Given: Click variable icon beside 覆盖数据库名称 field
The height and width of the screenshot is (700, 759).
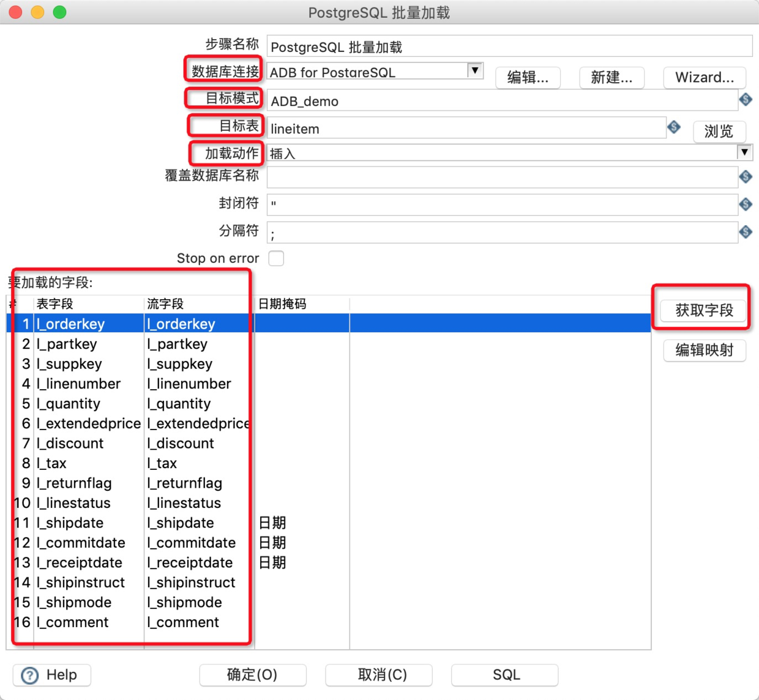Looking at the screenshot, I should [746, 176].
